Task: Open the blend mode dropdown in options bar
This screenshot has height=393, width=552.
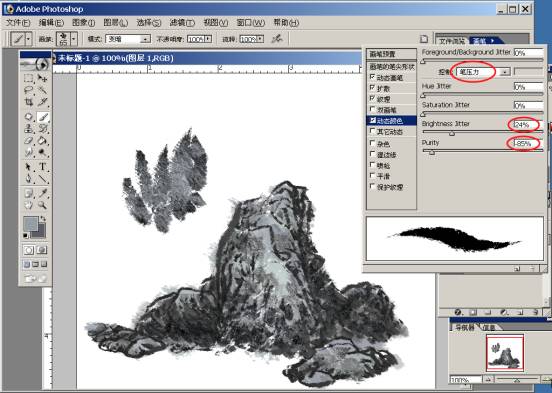Action: click(x=145, y=39)
